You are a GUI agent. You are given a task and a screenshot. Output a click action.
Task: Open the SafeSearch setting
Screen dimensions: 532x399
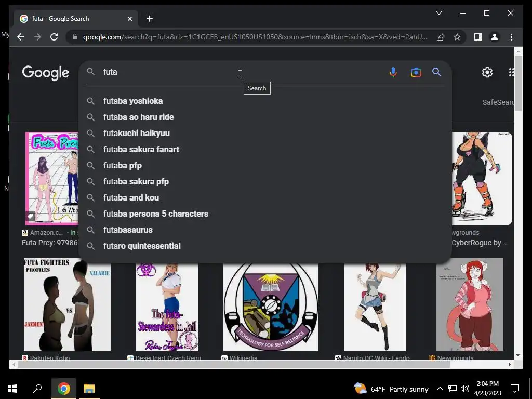[498, 102]
